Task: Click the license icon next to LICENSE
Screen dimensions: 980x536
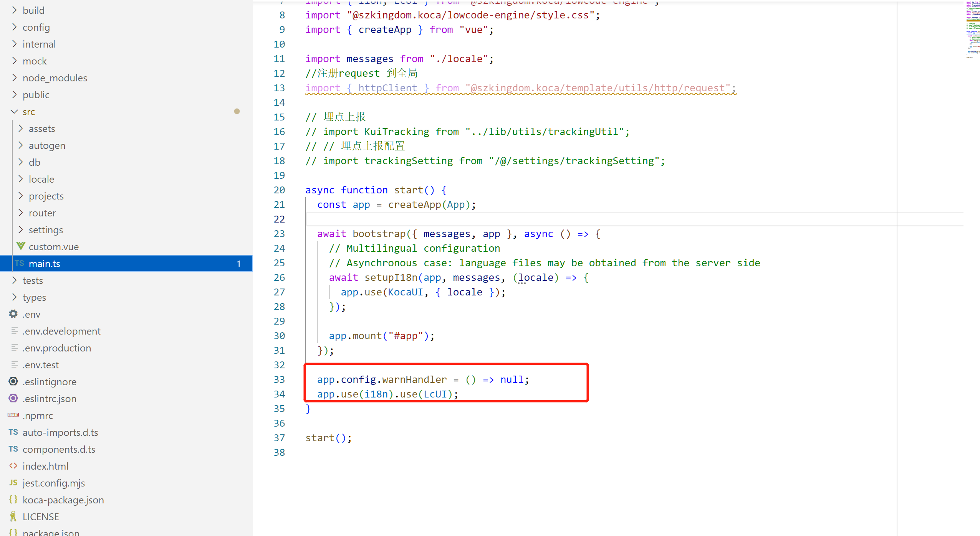Action: tap(13, 516)
